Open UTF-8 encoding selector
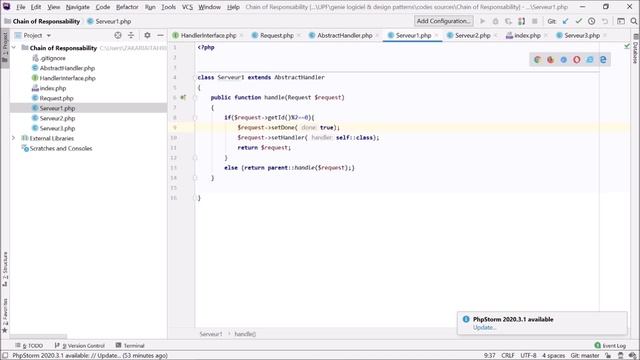The image size is (640, 360). click(528, 356)
